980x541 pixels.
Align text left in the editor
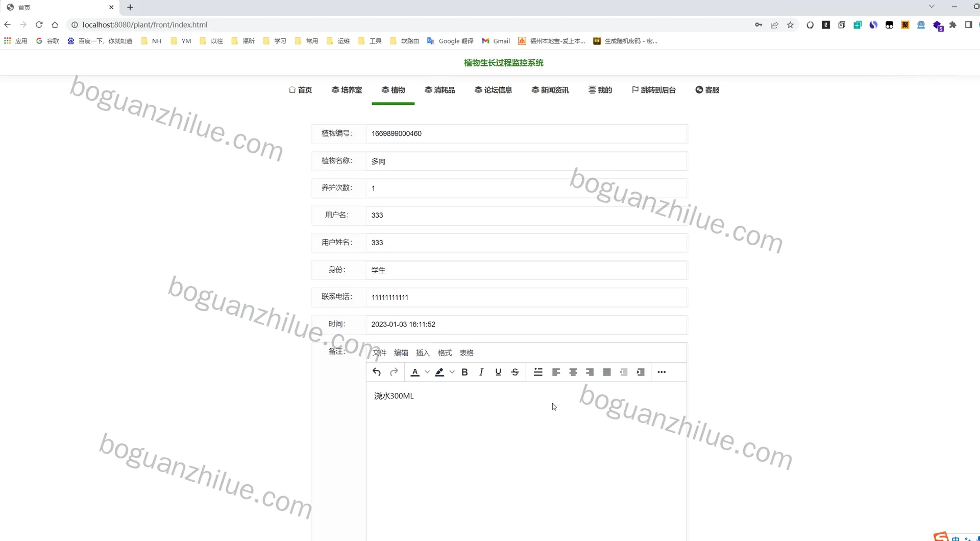tap(556, 372)
